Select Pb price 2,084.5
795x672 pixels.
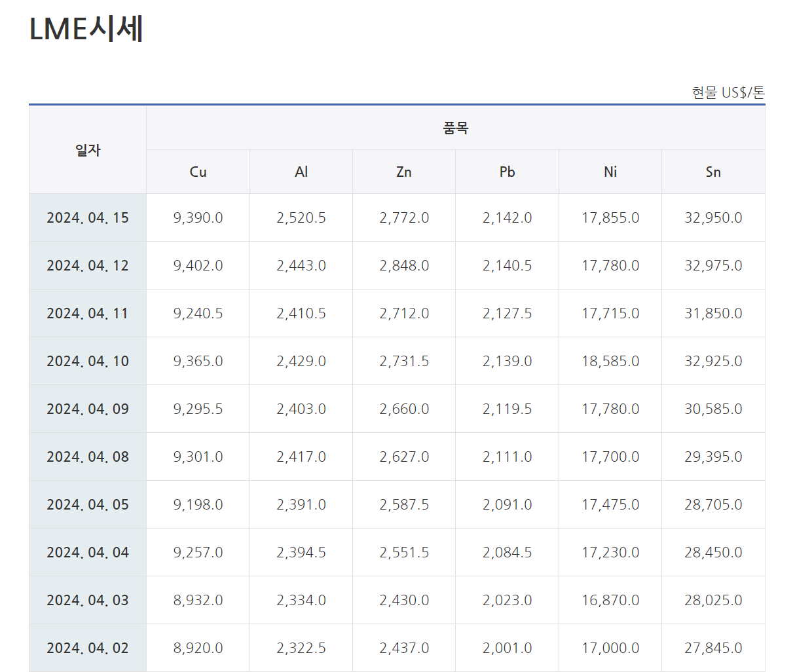507,553
